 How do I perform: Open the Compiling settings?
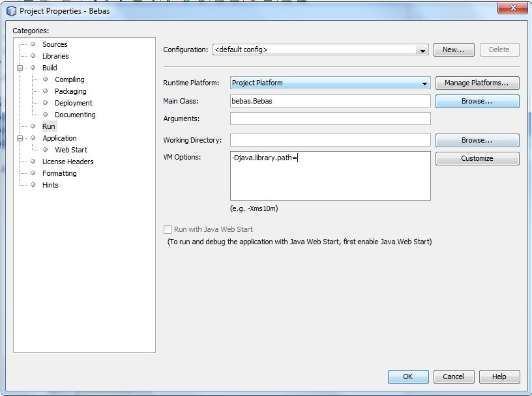coord(70,79)
